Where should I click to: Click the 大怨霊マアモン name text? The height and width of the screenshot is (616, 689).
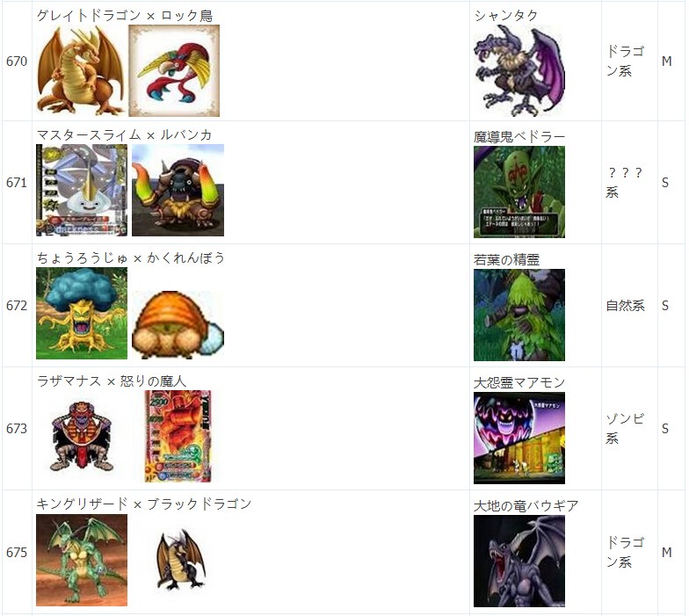[x=519, y=383]
